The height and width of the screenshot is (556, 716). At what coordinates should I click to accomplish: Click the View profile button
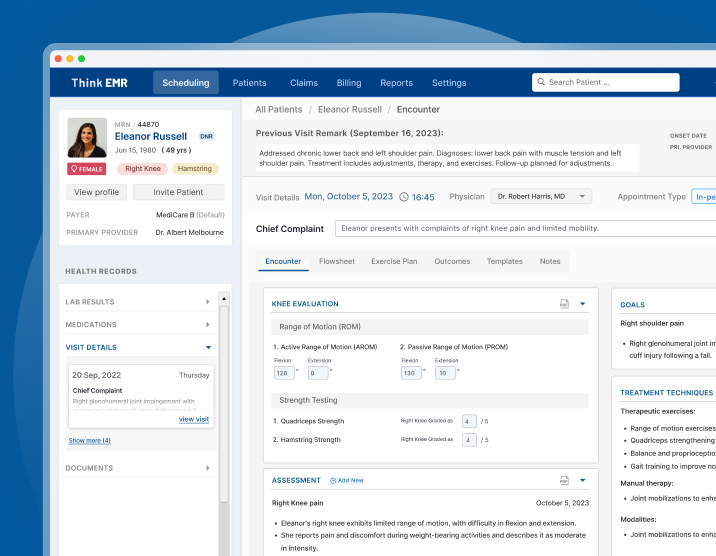[x=96, y=192]
